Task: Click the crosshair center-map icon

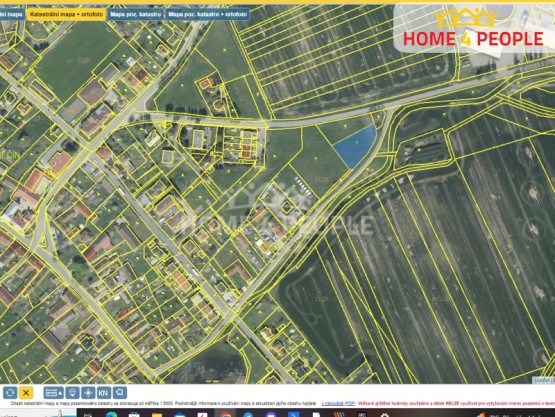Action: pos(88,393)
